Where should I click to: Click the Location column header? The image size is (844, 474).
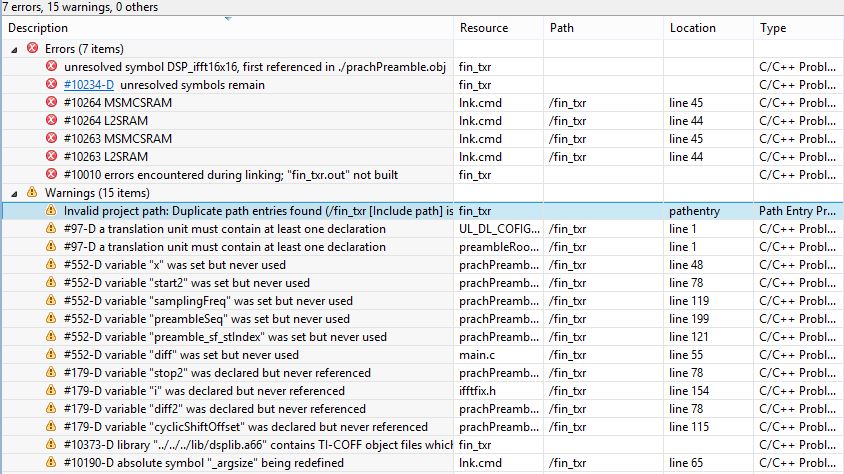[x=693, y=28]
